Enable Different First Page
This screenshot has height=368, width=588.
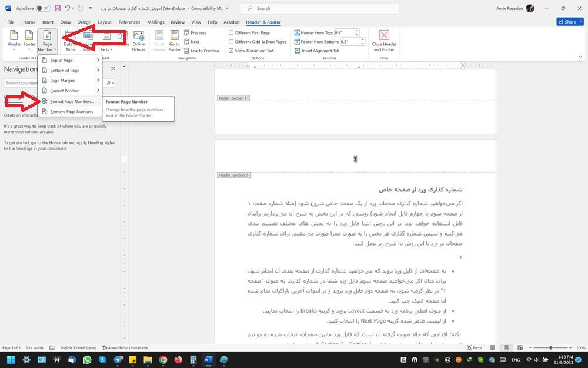tap(232, 33)
